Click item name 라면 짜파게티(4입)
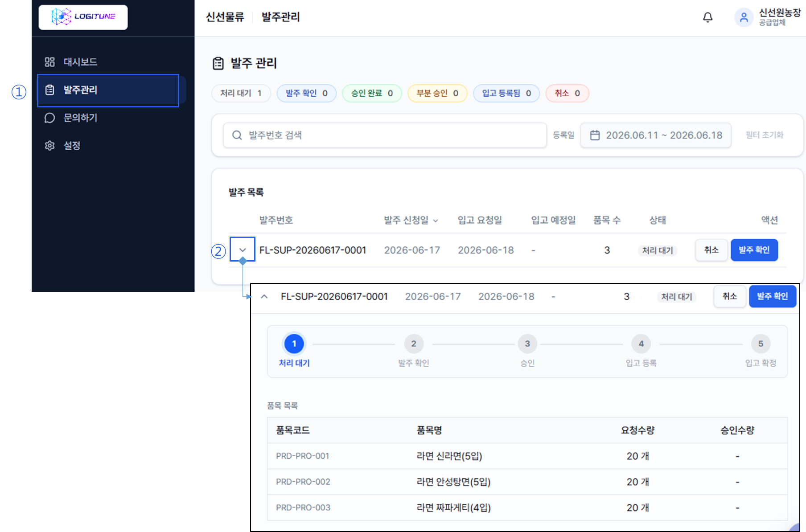Viewport: 806px width, 532px height. (453, 507)
